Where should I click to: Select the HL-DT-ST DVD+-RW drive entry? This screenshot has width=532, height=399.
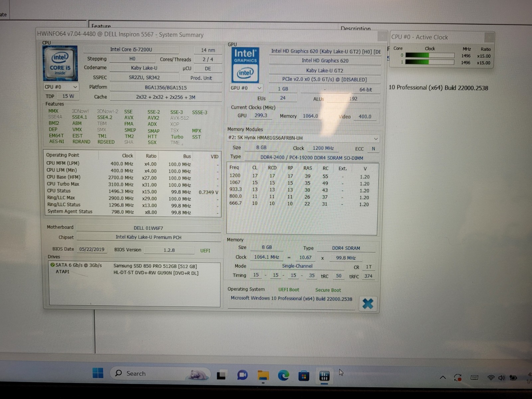click(156, 273)
